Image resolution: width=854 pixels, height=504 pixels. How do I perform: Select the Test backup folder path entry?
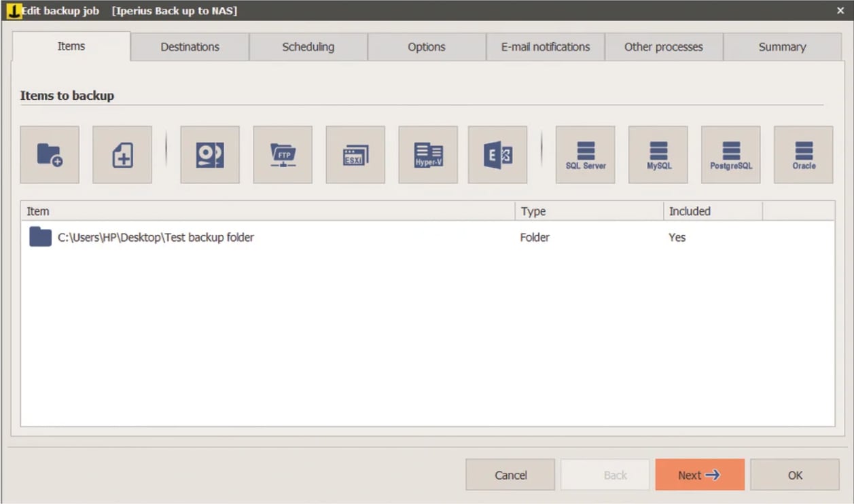(x=156, y=238)
